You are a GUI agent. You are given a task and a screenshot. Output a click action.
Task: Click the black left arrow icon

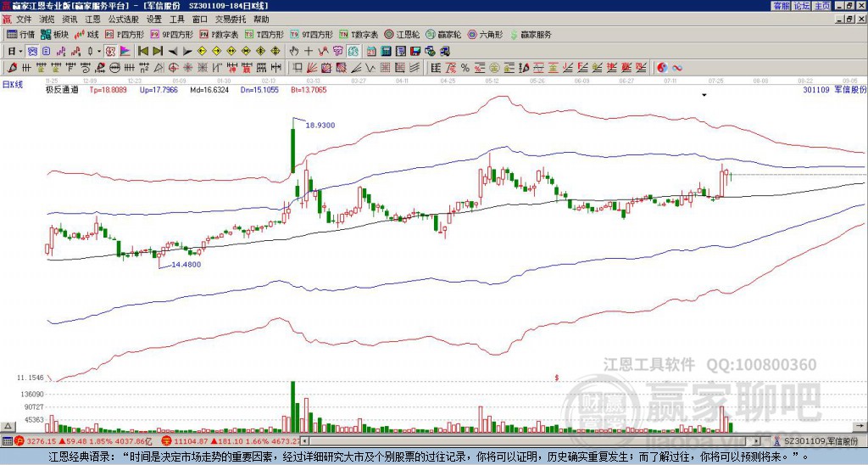(x=173, y=52)
